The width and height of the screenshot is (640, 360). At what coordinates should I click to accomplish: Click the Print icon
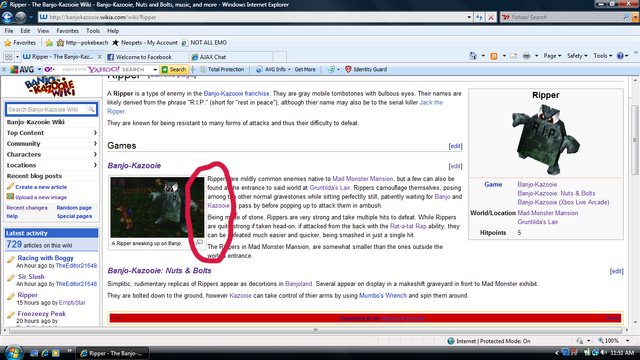click(x=527, y=56)
